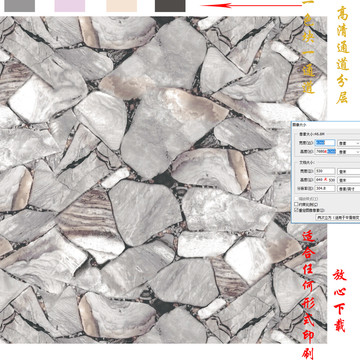The width and height of the screenshot is (360, 360).
Task: Pick the beige color swatch
Action: pos(122,6)
